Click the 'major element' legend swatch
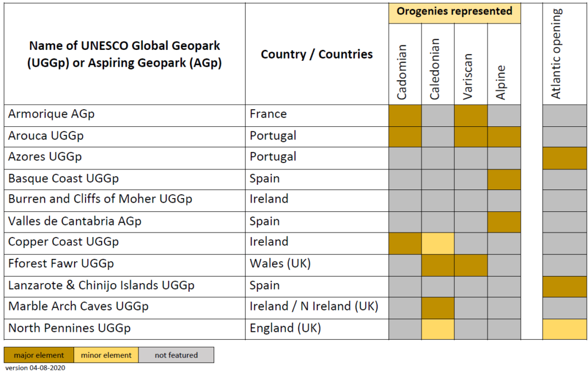This screenshot has width=588, height=372. tap(39, 355)
